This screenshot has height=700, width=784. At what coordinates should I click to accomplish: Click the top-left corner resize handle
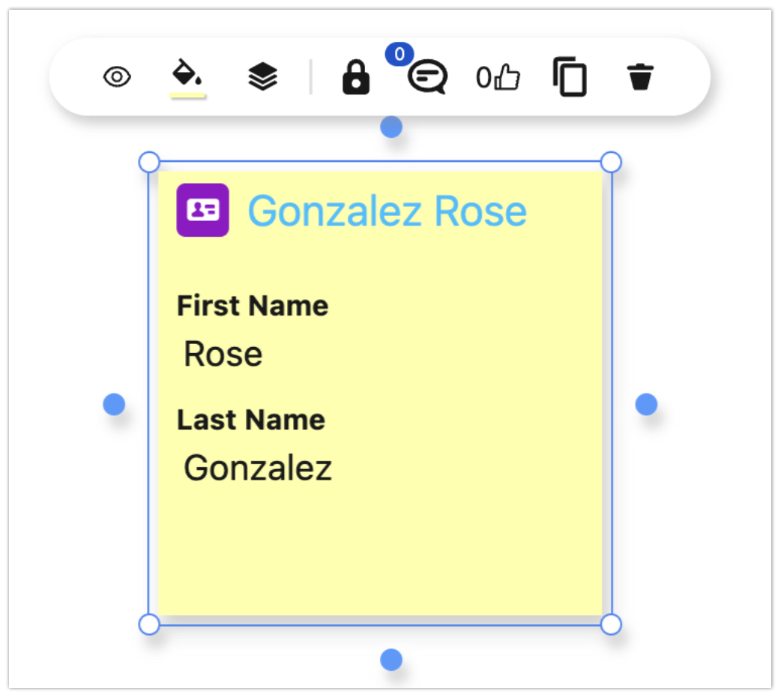[x=150, y=162]
